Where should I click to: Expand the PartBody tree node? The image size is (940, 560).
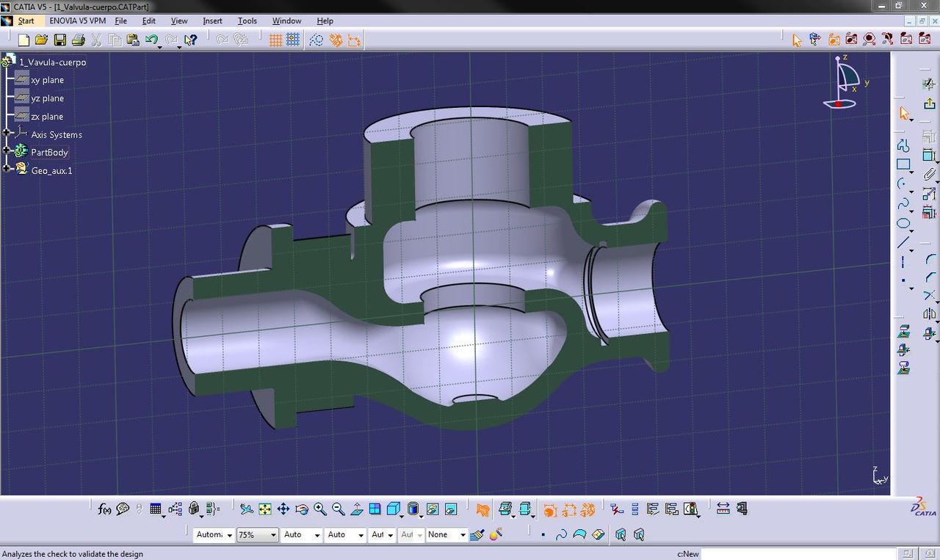(x=6, y=150)
